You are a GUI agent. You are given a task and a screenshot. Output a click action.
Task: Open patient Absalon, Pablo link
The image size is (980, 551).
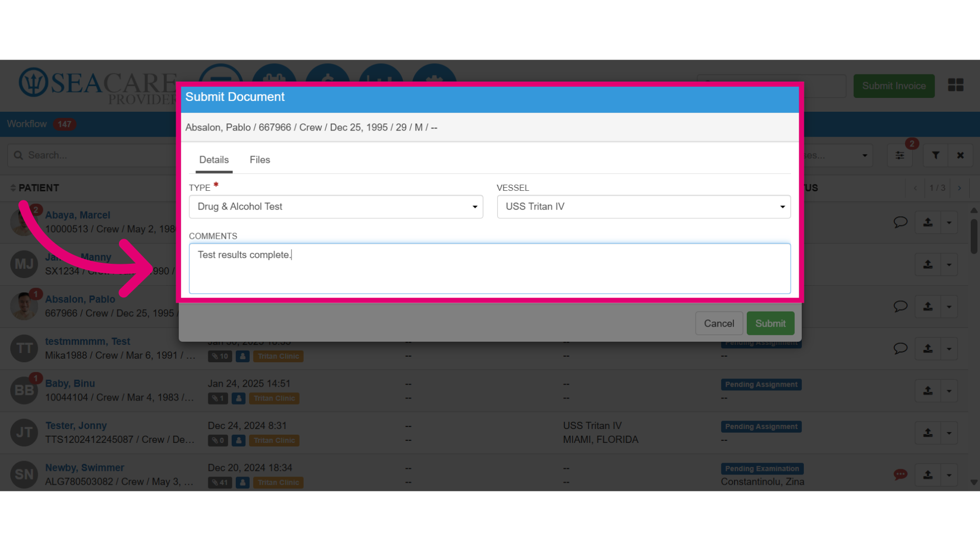point(80,299)
